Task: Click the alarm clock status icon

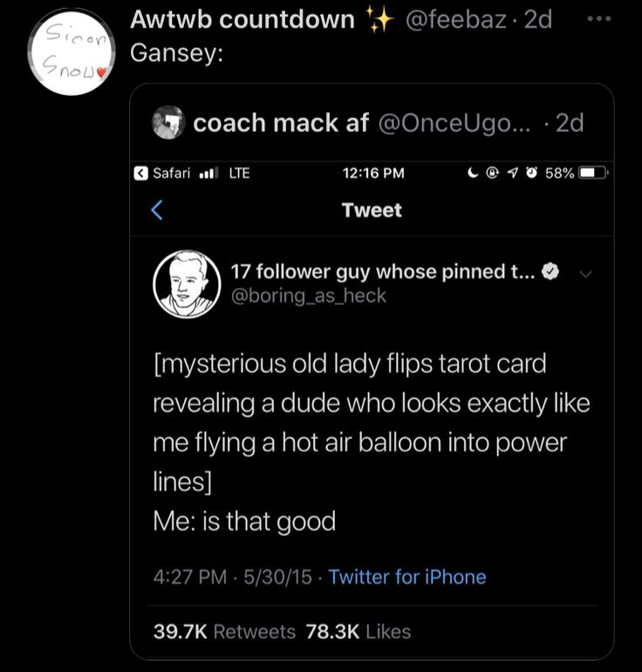Action: coord(531,173)
